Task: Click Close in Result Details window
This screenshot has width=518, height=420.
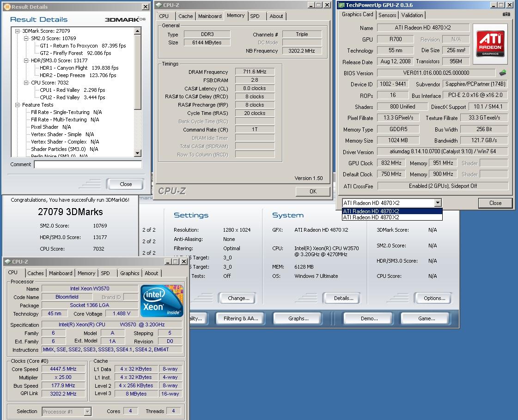Action: 126,184
